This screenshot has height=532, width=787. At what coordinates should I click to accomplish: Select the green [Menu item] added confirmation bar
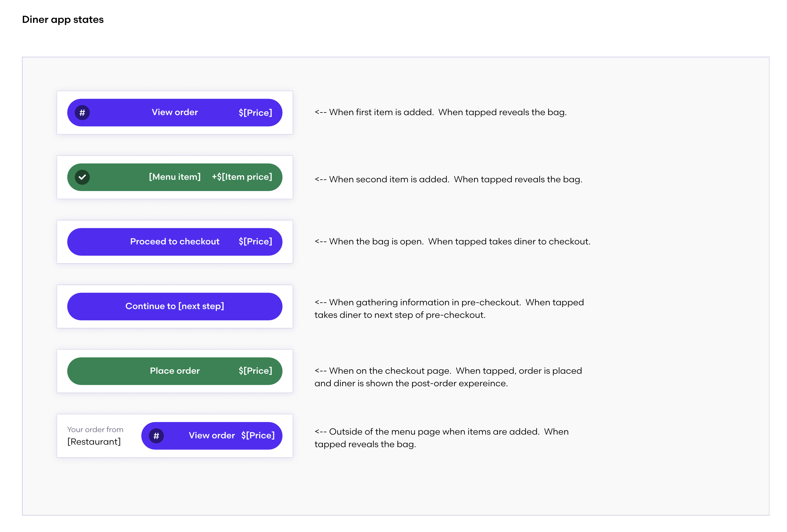point(175,177)
